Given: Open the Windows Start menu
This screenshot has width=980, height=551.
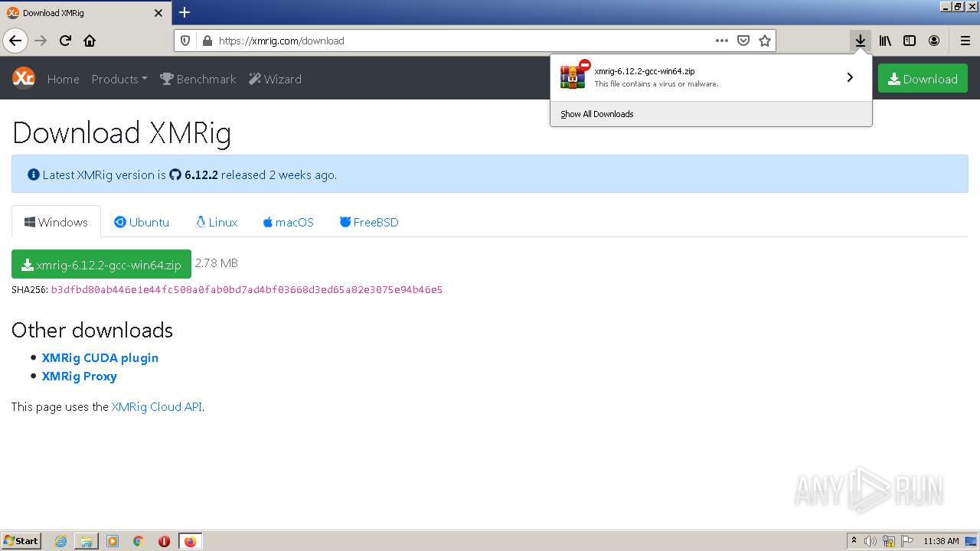Looking at the screenshot, I should click(21, 541).
